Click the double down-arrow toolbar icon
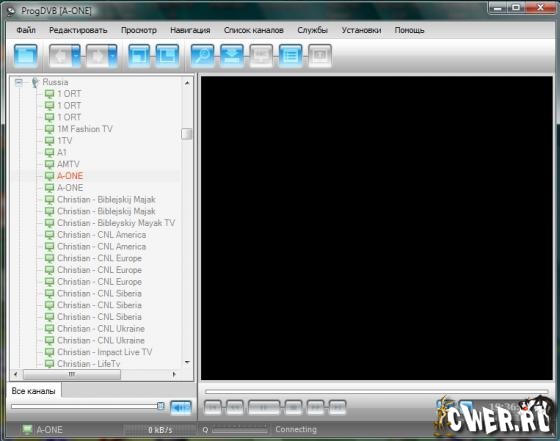Screen dimensions: 560x441 coord(232,56)
